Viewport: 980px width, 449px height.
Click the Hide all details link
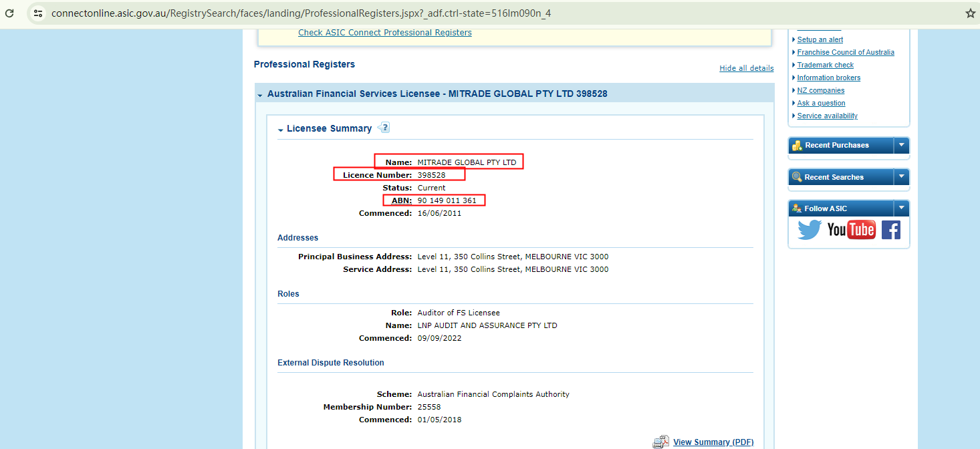click(x=747, y=68)
